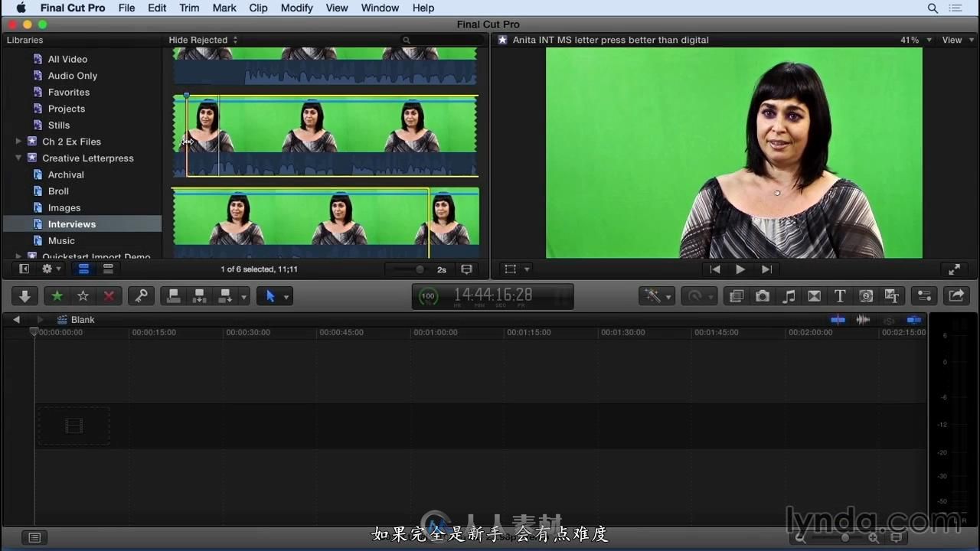The width and height of the screenshot is (980, 551).
Task: Show the Timeline Index button
Action: pyautogui.click(x=34, y=537)
